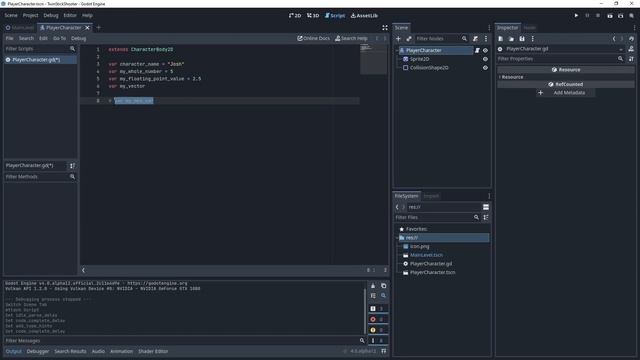
Task: Click the Filter Files input field
Action: (437, 218)
